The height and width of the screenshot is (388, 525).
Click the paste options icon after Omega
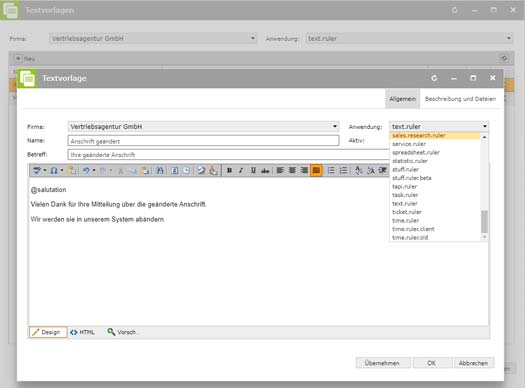pos(71,170)
